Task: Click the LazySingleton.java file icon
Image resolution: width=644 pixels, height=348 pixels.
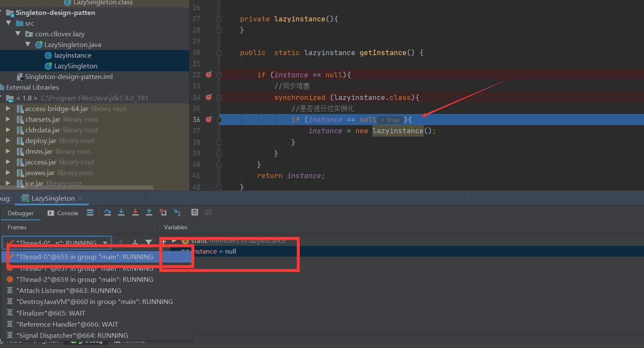Action: 39,45
